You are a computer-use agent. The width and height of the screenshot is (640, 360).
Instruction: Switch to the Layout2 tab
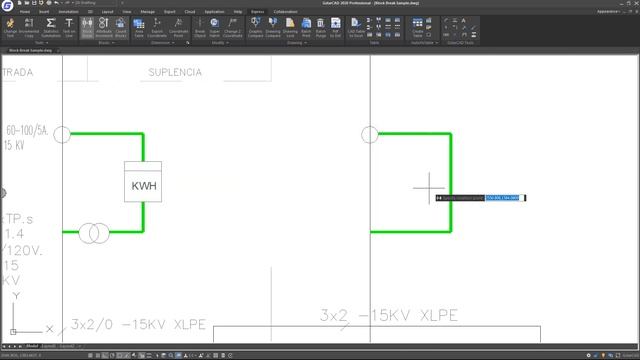click(x=67, y=346)
